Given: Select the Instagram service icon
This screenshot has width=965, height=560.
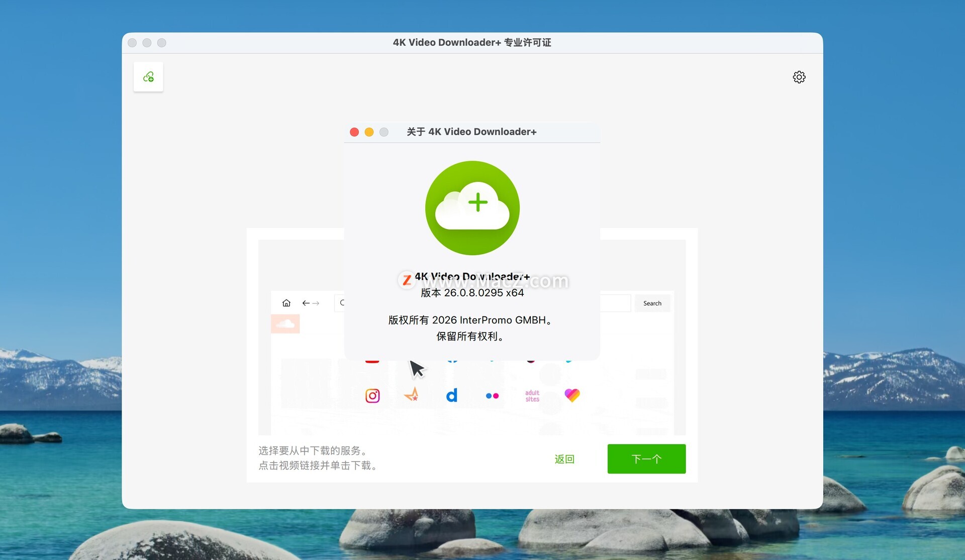Looking at the screenshot, I should point(372,396).
